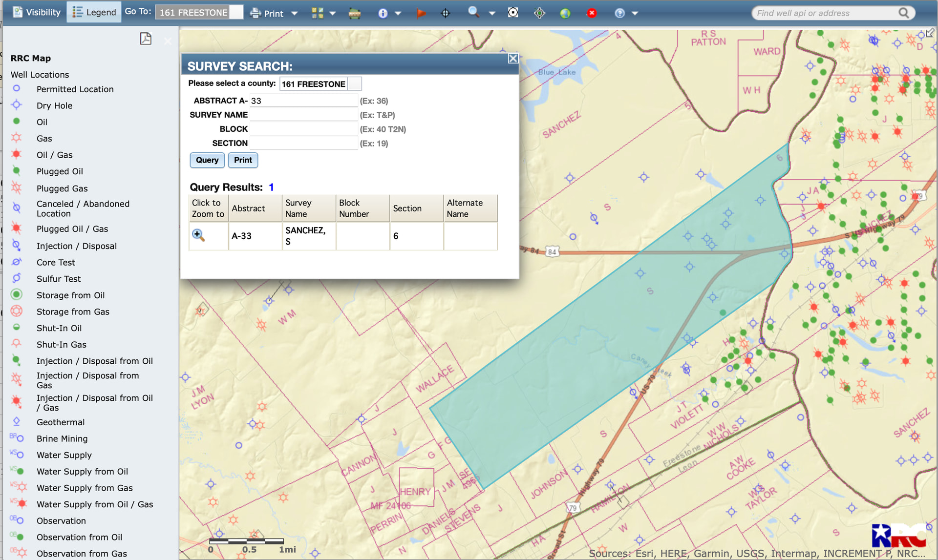The image size is (938, 560).
Task: Open the Go To county dropdown
Action: [x=236, y=12]
